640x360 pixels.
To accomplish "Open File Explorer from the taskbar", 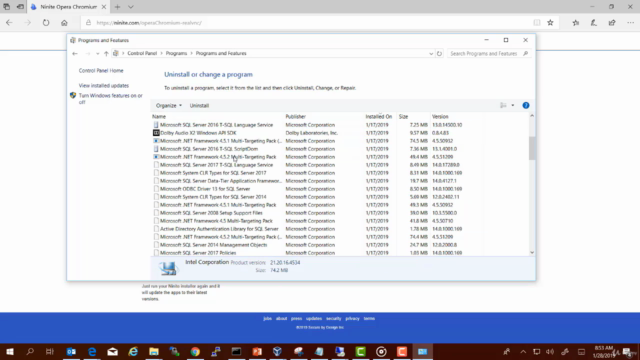I will click(154, 351).
